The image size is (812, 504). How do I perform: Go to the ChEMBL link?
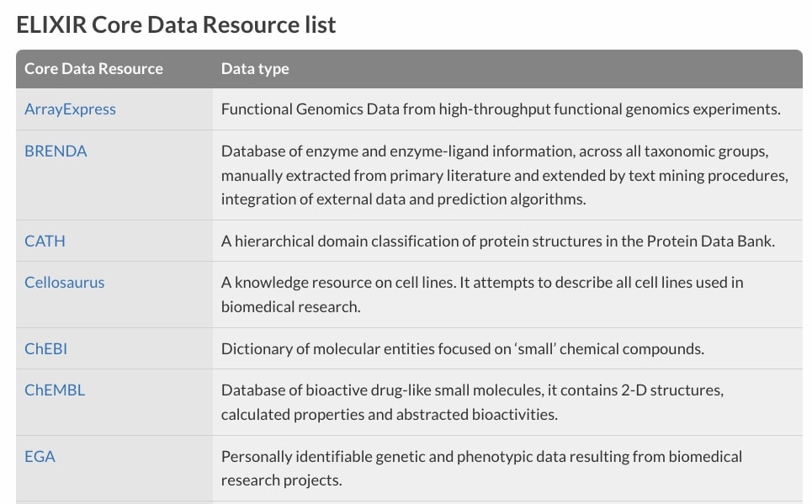click(x=55, y=390)
